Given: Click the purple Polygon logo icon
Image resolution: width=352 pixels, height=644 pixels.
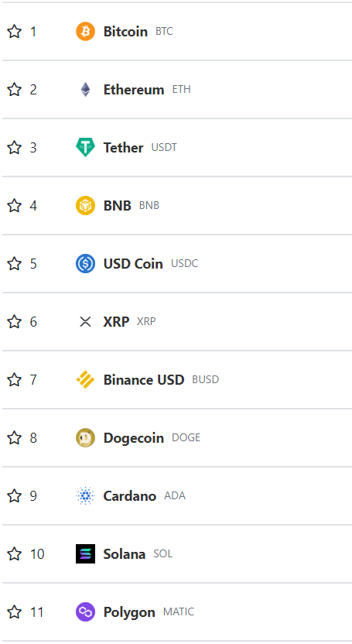Looking at the screenshot, I should [x=85, y=612].
